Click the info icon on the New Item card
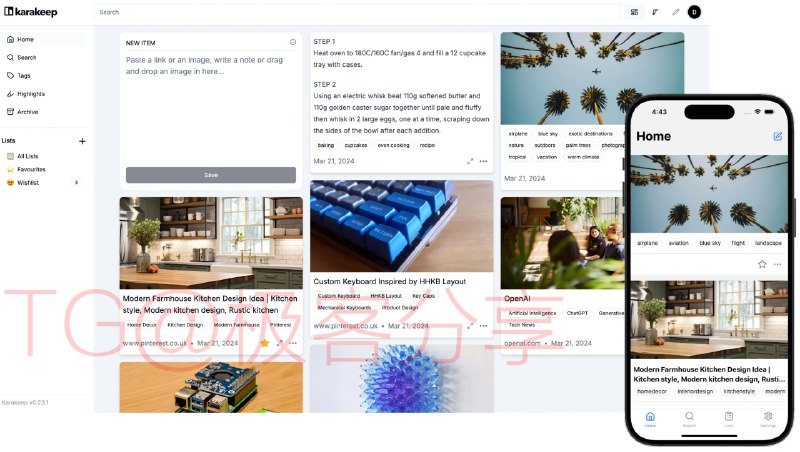800x452 pixels. coord(293,42)
